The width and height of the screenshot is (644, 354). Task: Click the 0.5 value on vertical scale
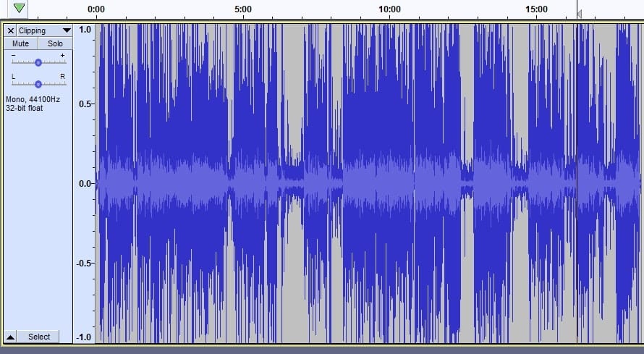tap(85, 104)
